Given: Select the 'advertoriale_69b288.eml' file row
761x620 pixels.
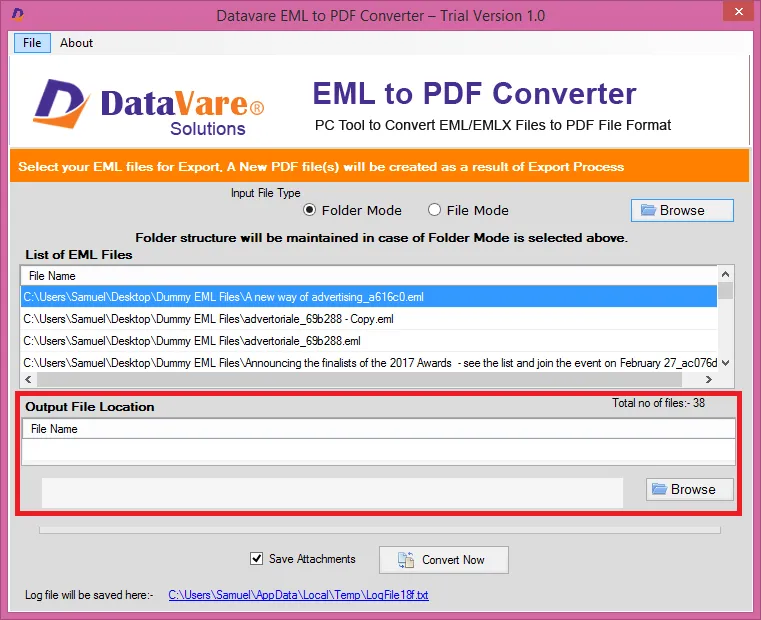Looking at the screenshot, I should (369, 341).
